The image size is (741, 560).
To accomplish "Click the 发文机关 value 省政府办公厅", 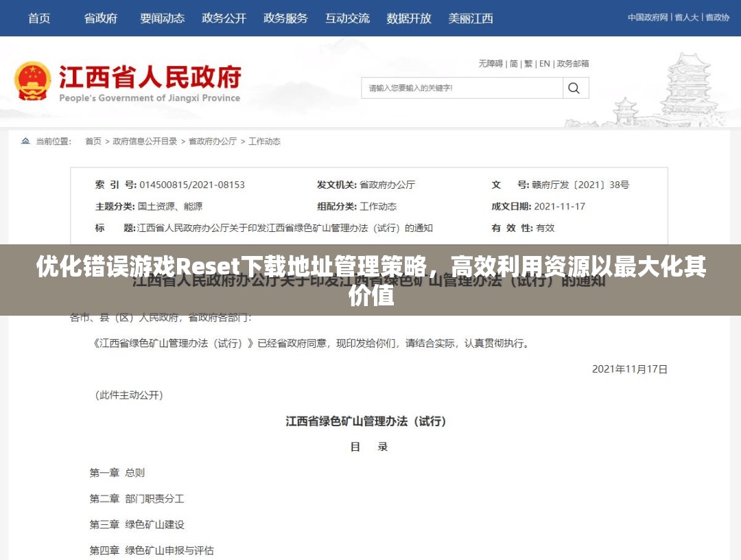I will click(x=387, y=185).
